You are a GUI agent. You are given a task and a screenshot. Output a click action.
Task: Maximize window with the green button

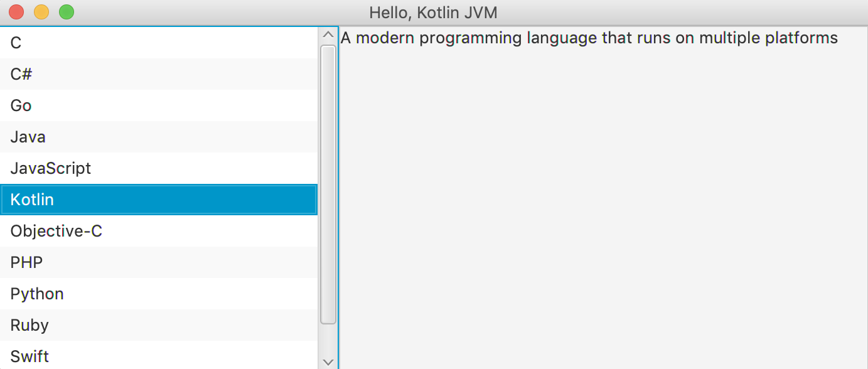tap(66, 12)
